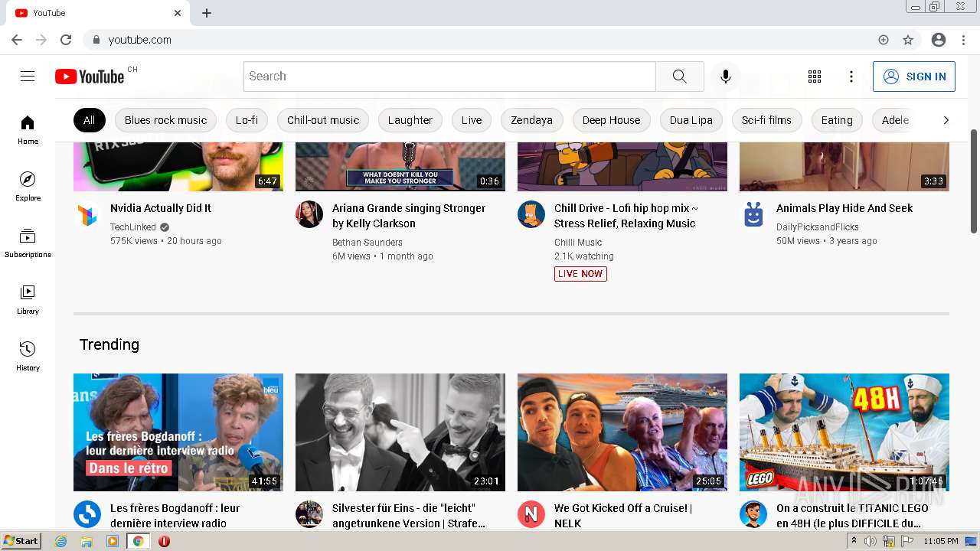
Task: Open Internet Explorer from taskbar
Action: [61, 541]
